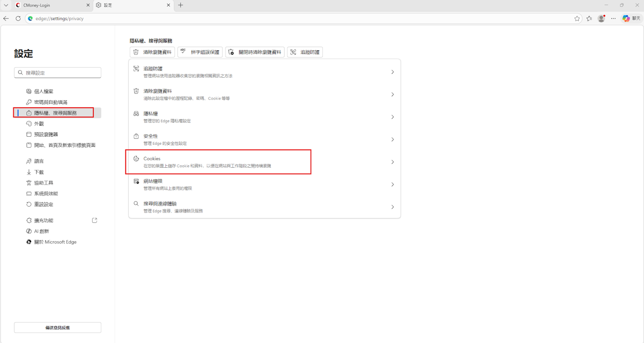Click magnifier icon on 搜尋與連線體驗 row
This screenshot has width=644, height=343.
136,203
